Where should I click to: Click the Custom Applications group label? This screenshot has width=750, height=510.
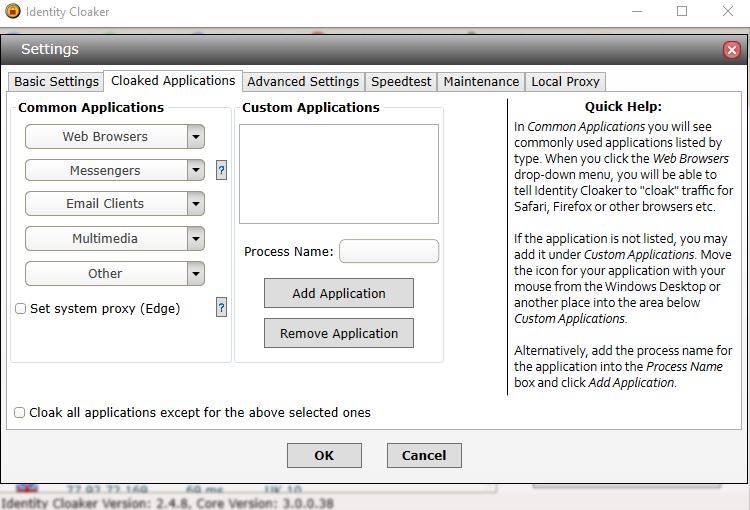pyautogui.click(x=311, y=107)
